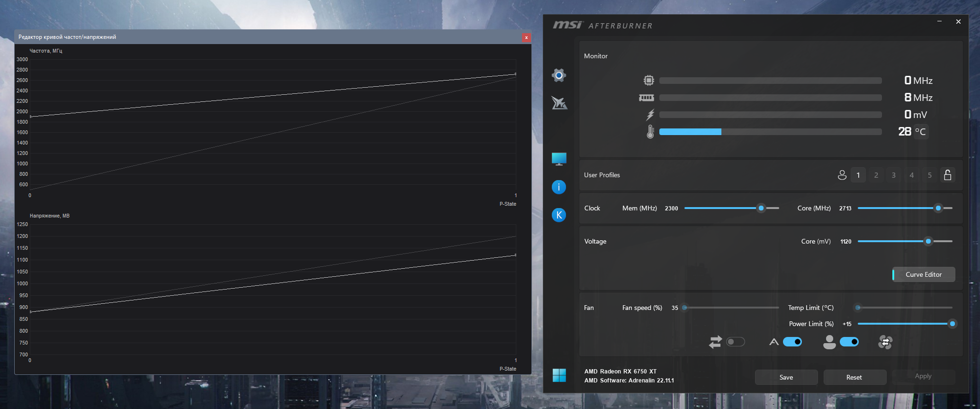Select voltage curve start point at P-State 0

tap(31, 312)
